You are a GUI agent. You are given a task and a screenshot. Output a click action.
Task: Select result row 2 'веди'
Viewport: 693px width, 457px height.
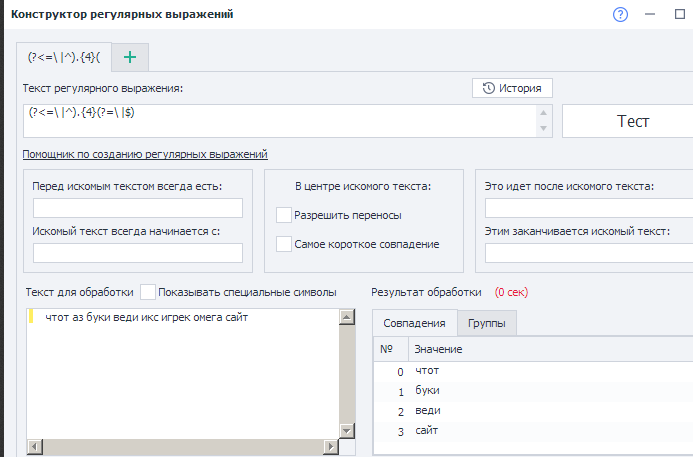click(533, 411)
